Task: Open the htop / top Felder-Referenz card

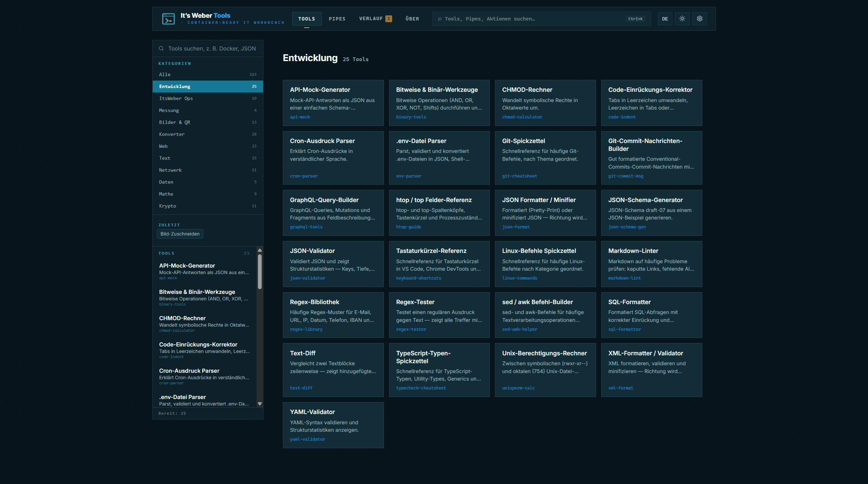Action: 439,213
